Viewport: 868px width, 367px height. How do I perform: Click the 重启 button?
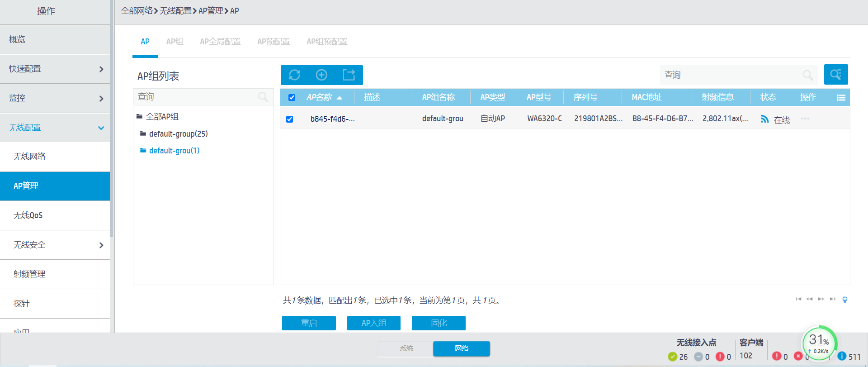coord(309,323)
